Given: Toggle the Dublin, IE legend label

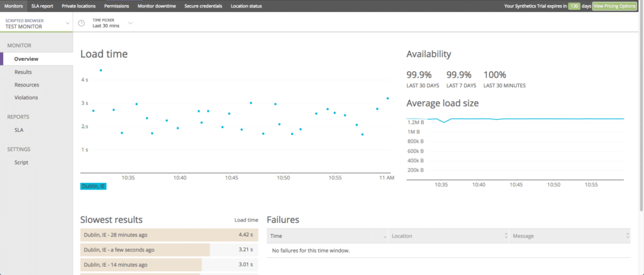Looking at the screenshot, I should [x=93, y=186].
